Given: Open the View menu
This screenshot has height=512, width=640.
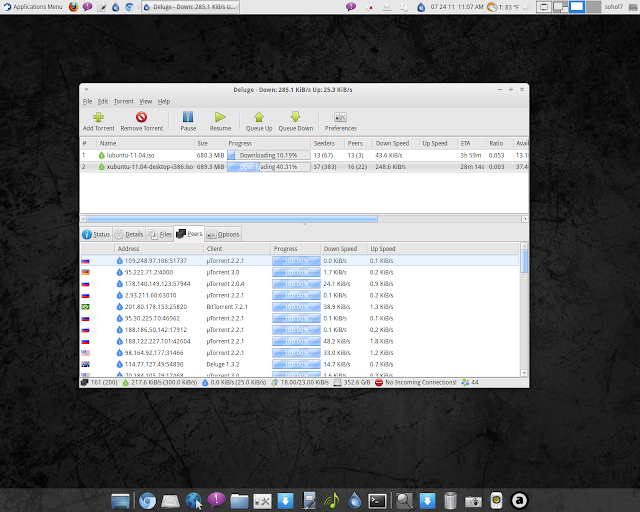Looking at the screenshot, I should (146, 101).
